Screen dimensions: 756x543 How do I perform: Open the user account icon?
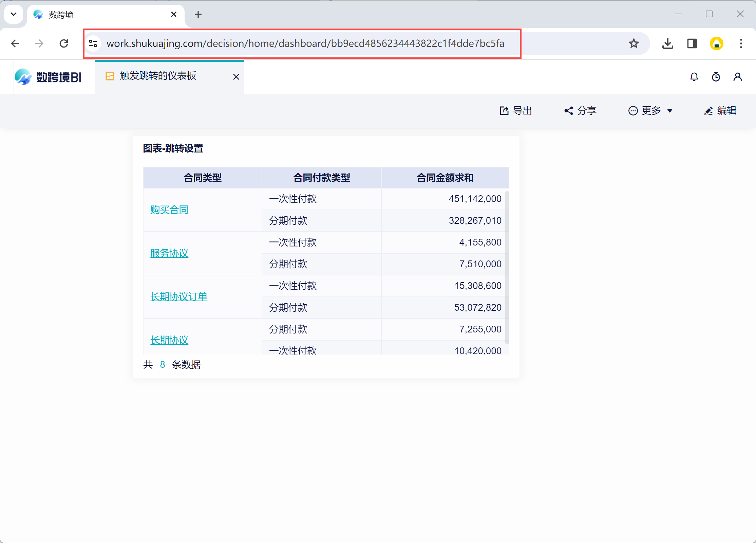coord(737,77)
